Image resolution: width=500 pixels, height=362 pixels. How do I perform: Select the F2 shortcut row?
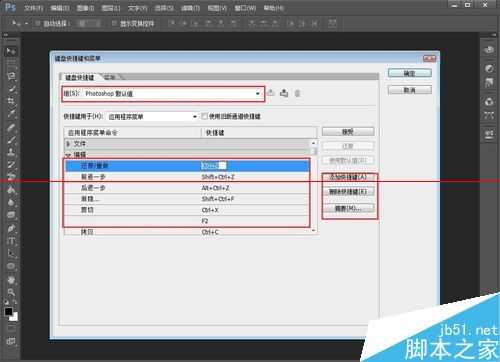point(187,221)
